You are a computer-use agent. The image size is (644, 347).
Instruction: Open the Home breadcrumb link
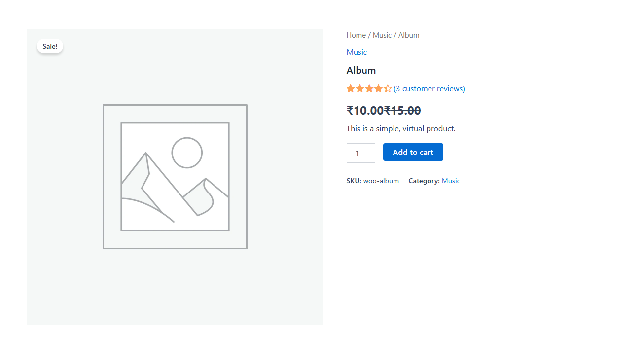tap(356, 35)
